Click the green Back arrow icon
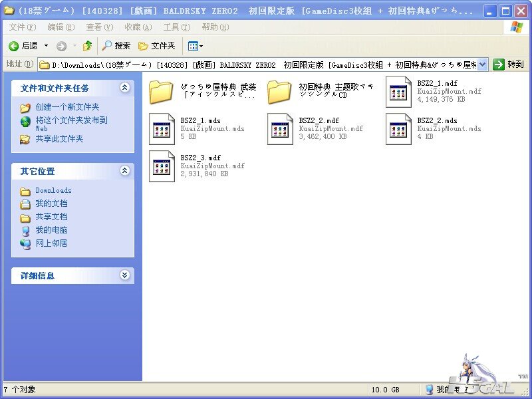532x399 pixels. tap(13, 46)
